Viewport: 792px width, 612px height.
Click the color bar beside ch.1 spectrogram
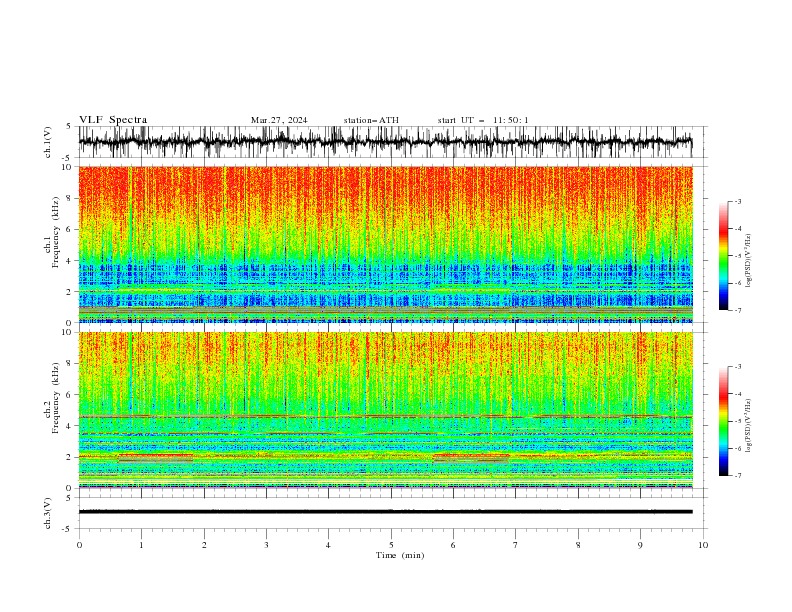click(x=723, y=256)
